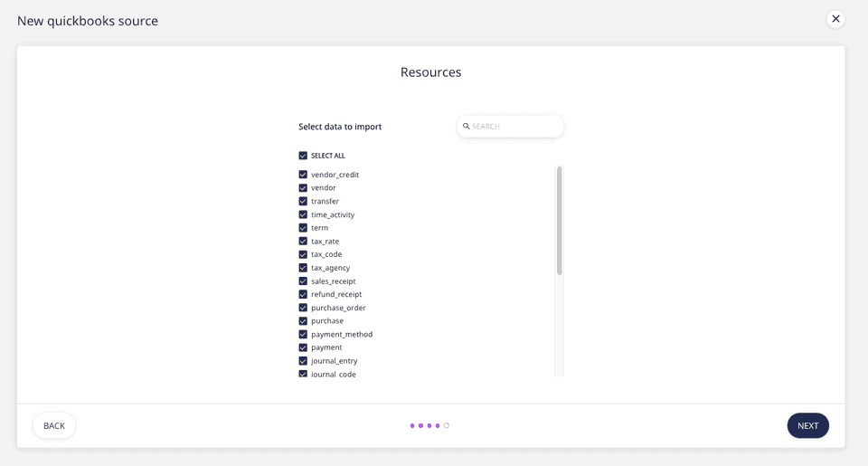Image resolution: width=868 pixels, height=466 pixels.
Task: Click the Next button
Action: click(x=807, y=425)
